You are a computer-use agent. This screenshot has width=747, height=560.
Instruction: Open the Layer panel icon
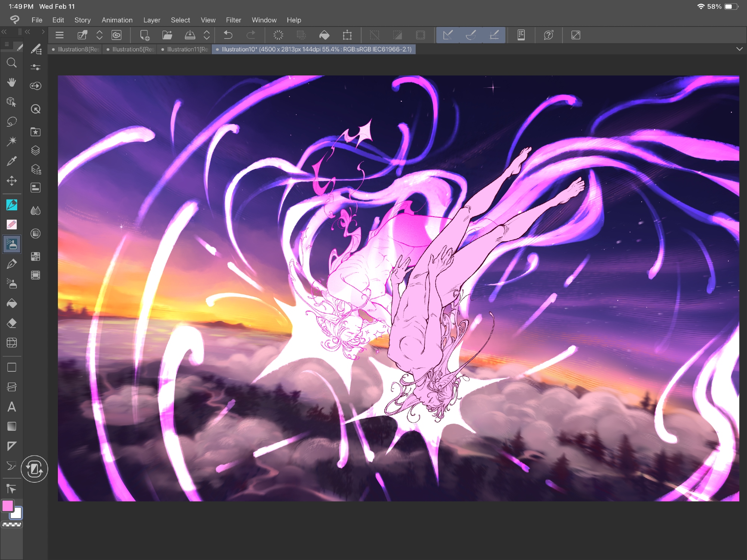35,150
